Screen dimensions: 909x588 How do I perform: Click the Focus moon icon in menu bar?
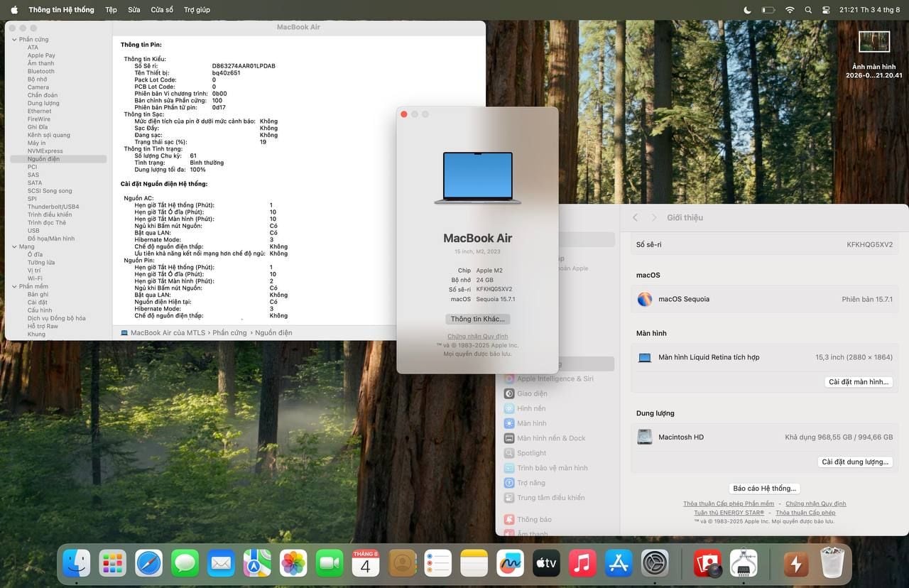coord(747,10)
